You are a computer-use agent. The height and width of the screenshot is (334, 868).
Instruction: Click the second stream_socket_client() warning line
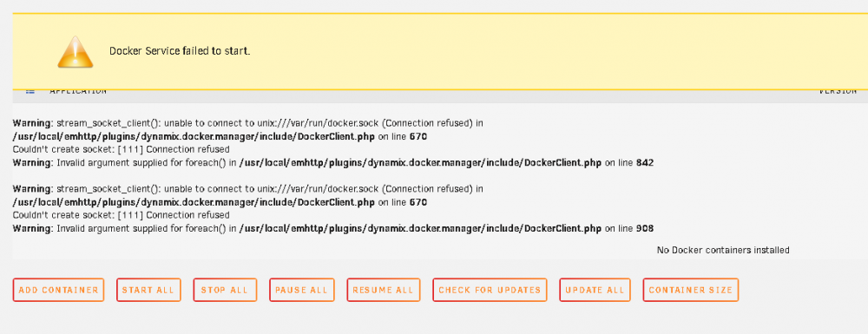247,188
